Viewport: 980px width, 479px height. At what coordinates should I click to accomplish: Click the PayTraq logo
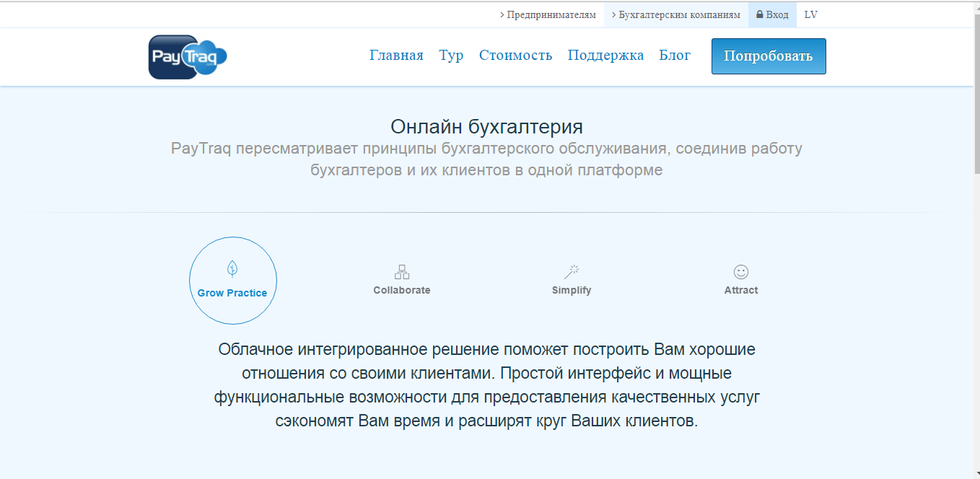[x=188, y=56]
